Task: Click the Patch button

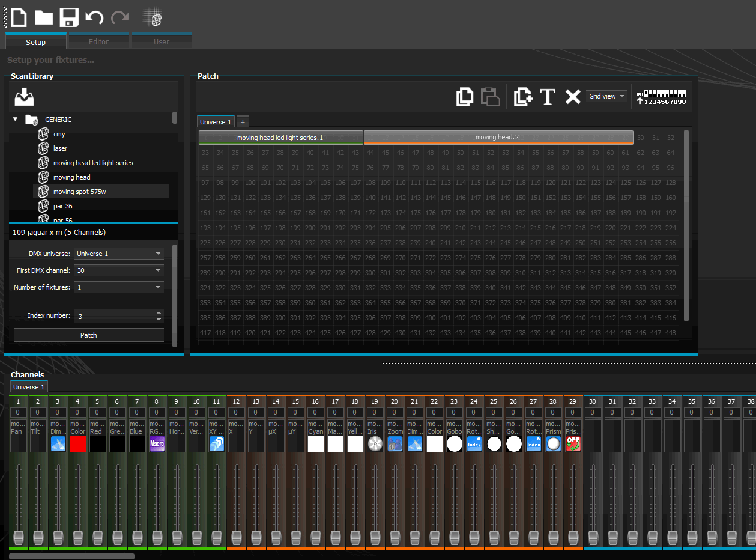Action: (89, 335)
